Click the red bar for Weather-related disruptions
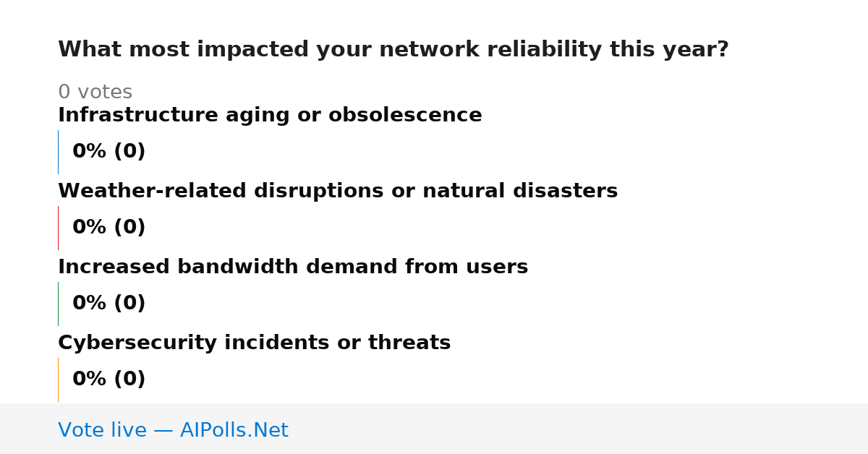Screen dimensions: 868x454 pyautogui.click(x=58, y=228)
